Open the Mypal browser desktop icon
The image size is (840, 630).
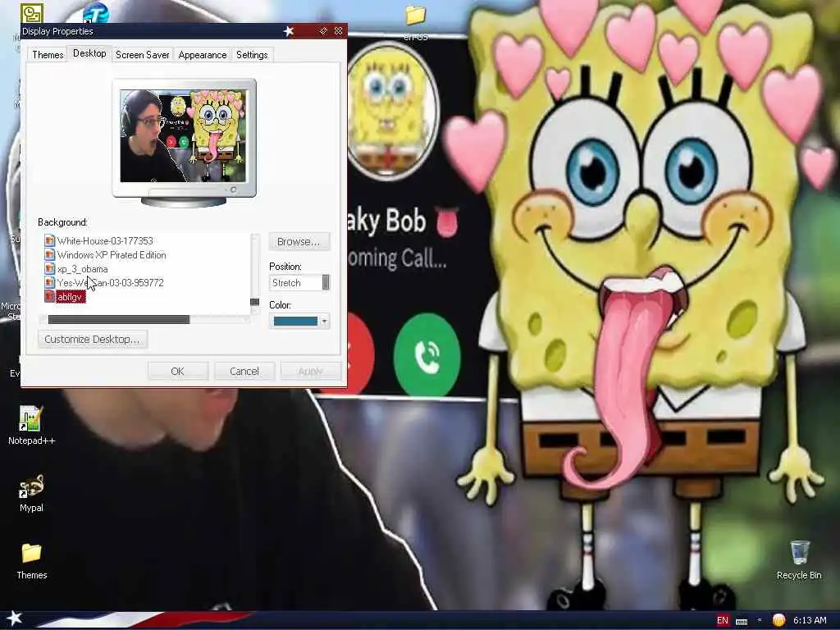(x=31, y=493)
